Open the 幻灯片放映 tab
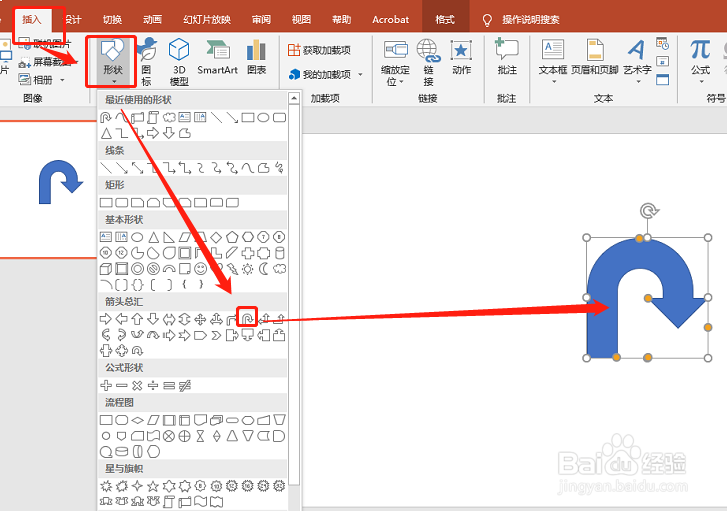This screenshot has height=511, width=727. [207, 19]
